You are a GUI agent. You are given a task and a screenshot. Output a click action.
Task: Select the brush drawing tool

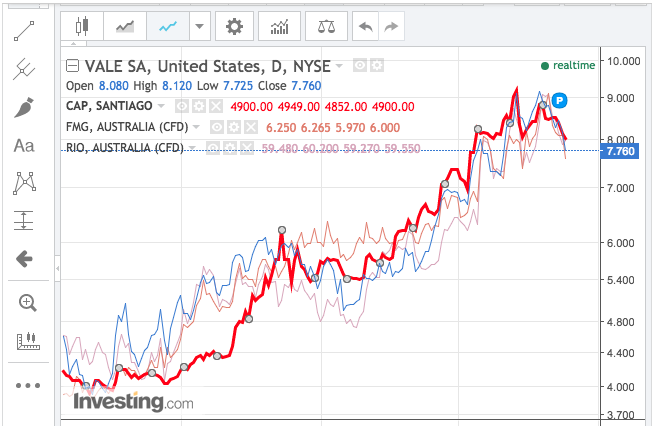24,107
